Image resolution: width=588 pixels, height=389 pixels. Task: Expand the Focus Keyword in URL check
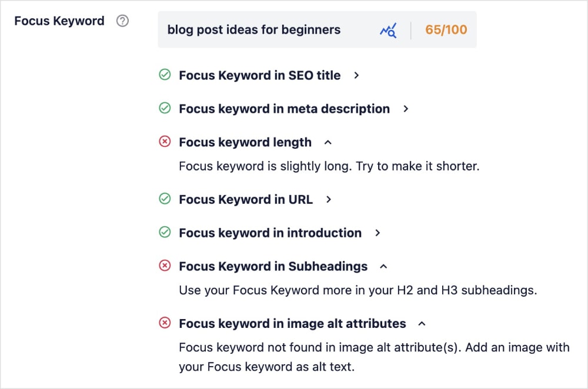pos(329,199)
